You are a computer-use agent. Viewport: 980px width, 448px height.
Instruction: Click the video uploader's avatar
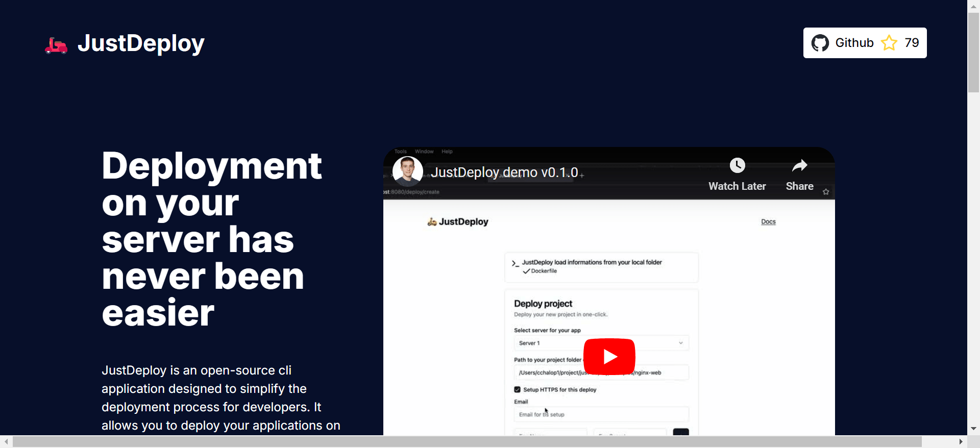(x=407, y=171)
